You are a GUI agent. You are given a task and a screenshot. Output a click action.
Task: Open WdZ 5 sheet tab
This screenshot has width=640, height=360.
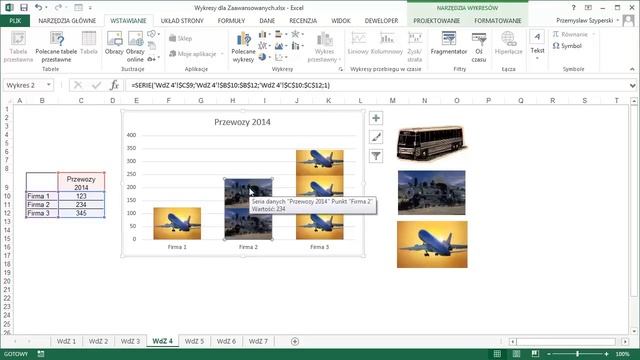tap(194, 341)
